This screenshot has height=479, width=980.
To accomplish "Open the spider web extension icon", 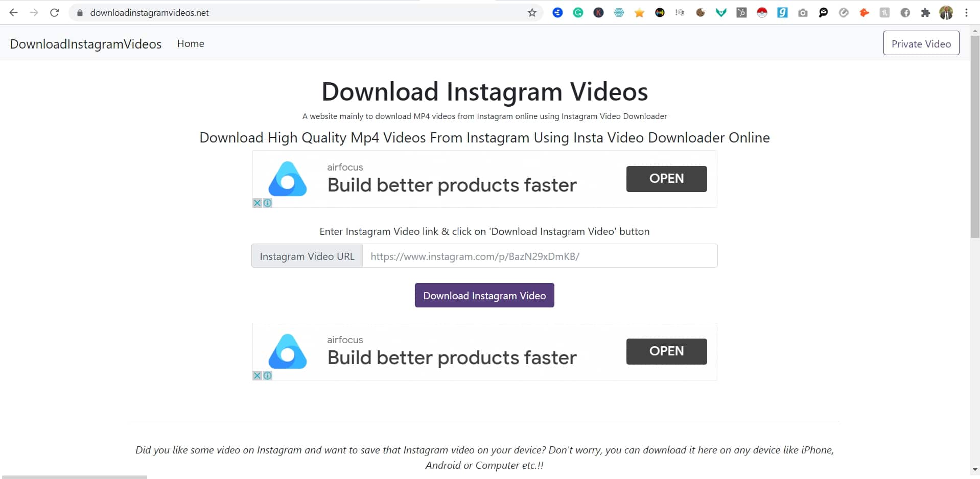I will 619,13.
